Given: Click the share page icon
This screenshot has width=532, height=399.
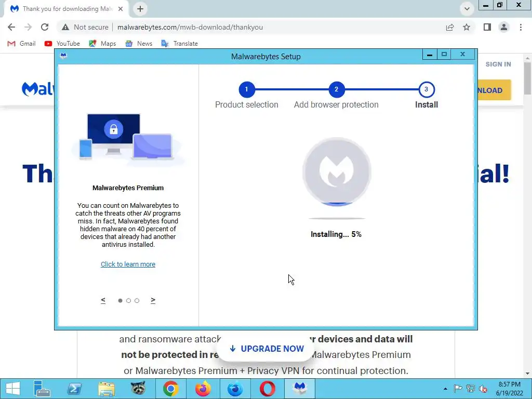Looking at the screenshot, I should pyautogui.click(x=450, y=27).
